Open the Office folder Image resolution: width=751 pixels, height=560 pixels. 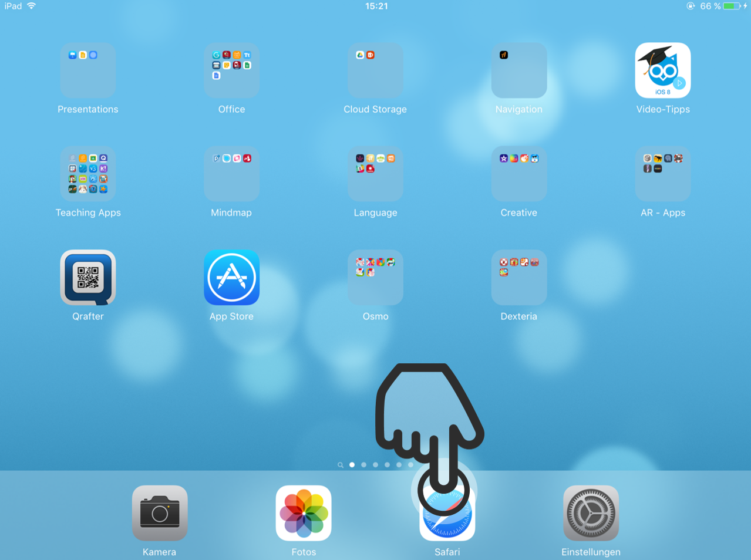point(231,70)
